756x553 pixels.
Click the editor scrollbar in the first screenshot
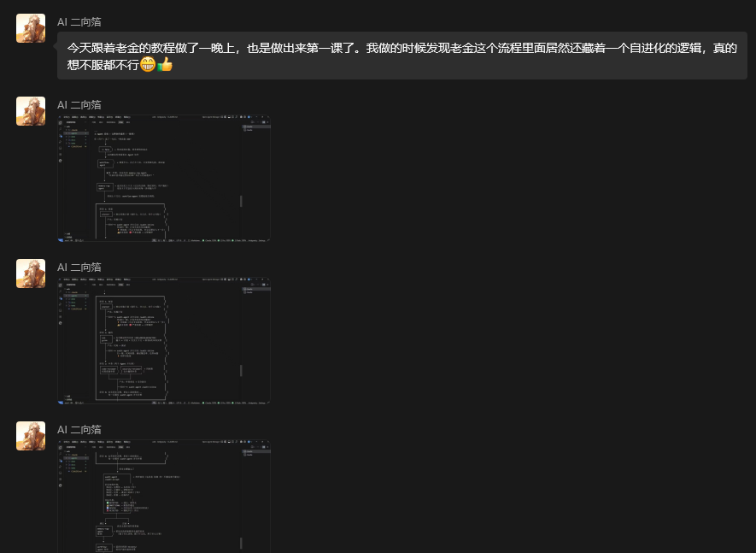pos(241,201)
